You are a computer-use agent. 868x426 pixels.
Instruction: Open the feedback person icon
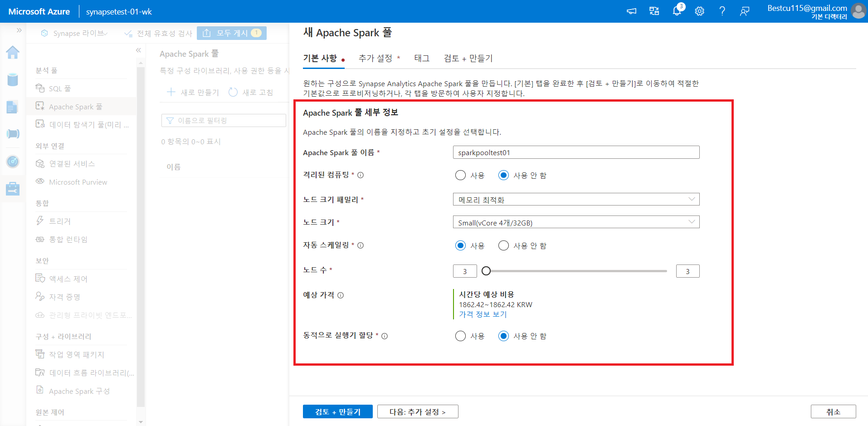tap(744, 11)
